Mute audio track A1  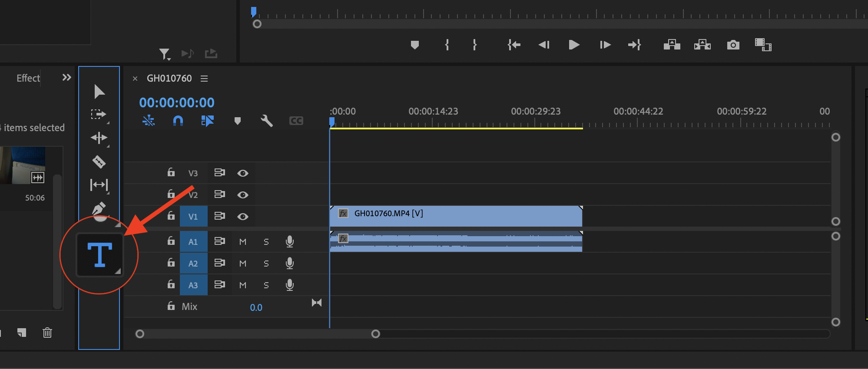tap(243, 242)
